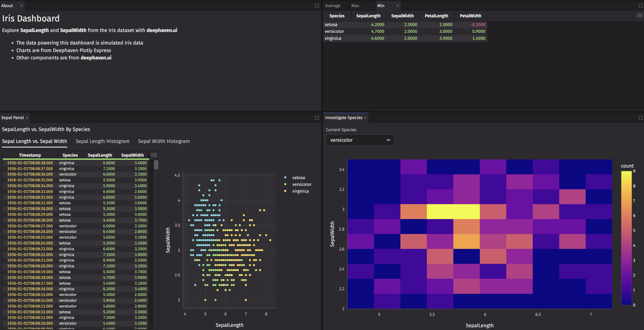Sort by the SepalLength column header in Min table
Screen dimensions: 644x330
[x=368, y=16]
